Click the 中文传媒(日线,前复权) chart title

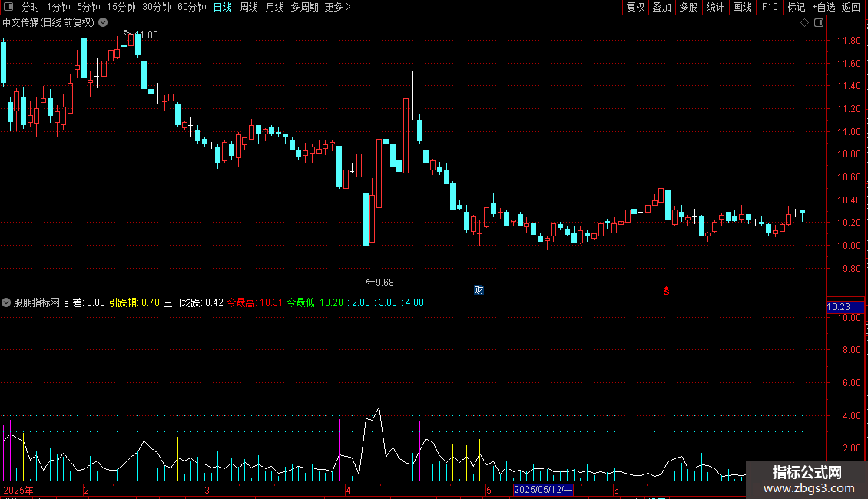48,23
